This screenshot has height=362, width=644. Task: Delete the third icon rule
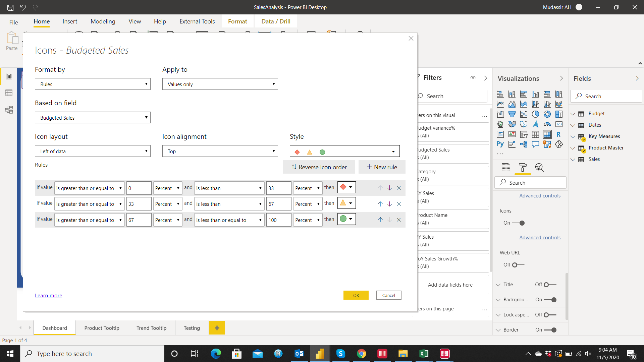point(399,220)
